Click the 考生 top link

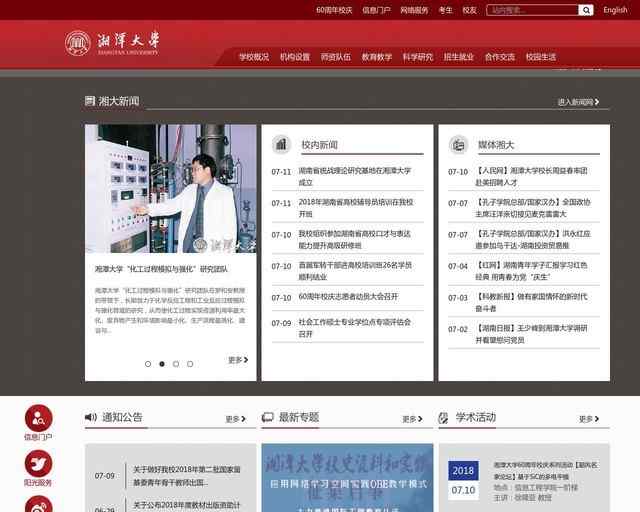tap(446, 10)
